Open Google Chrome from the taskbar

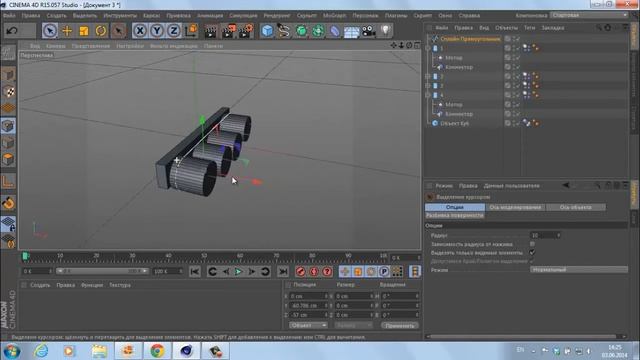tap(157, 351)
